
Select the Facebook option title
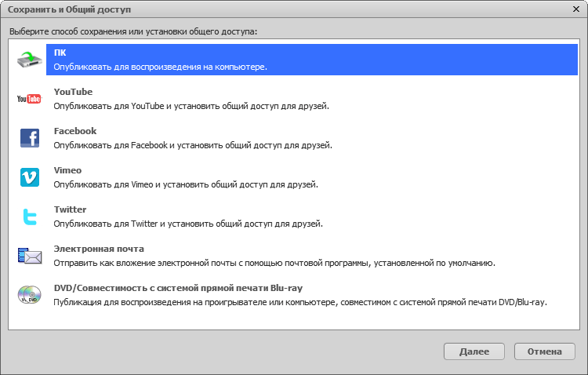75,131
